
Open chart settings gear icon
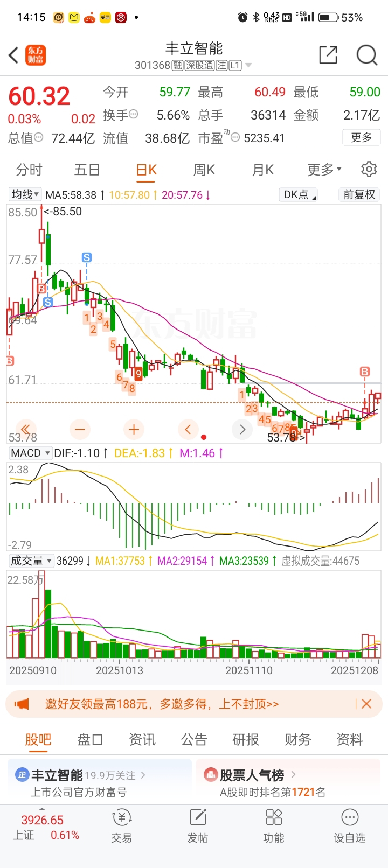[x=369, y=169]
